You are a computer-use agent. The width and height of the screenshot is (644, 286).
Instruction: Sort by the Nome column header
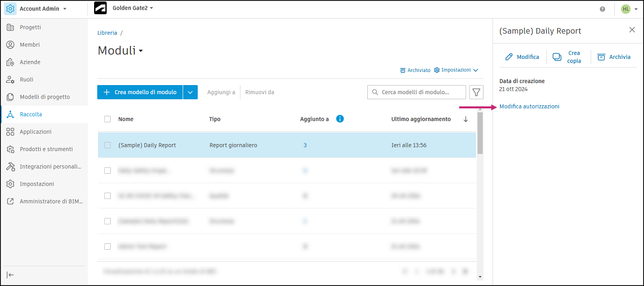pos(126,119)
